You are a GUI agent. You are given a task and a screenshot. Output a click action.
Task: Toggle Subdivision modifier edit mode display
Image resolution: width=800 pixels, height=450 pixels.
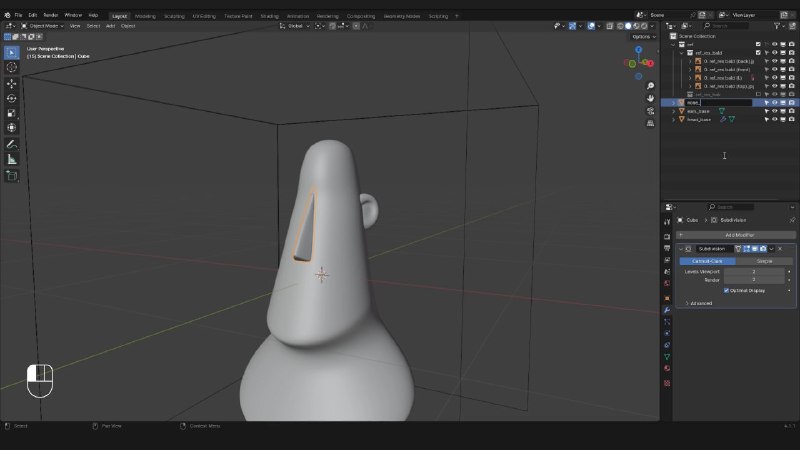pos(746,248)
